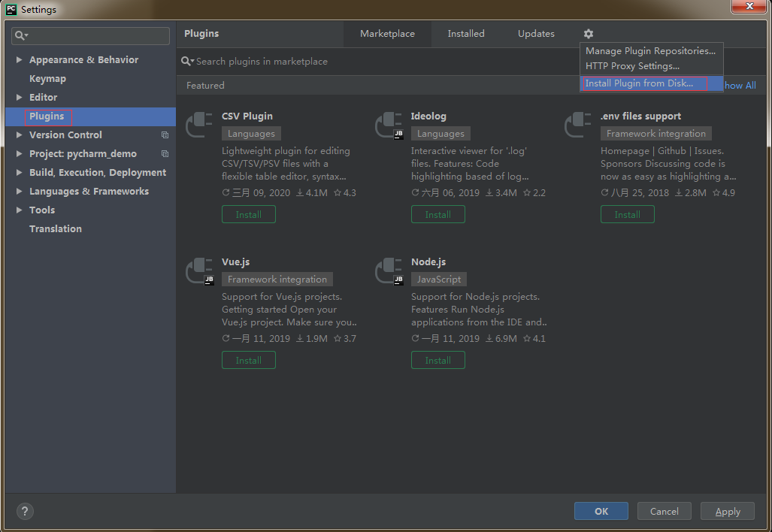Screen dimensions: 772x532
Task: Click the Vue.js plugin icon
Action: tap(199, 271)
